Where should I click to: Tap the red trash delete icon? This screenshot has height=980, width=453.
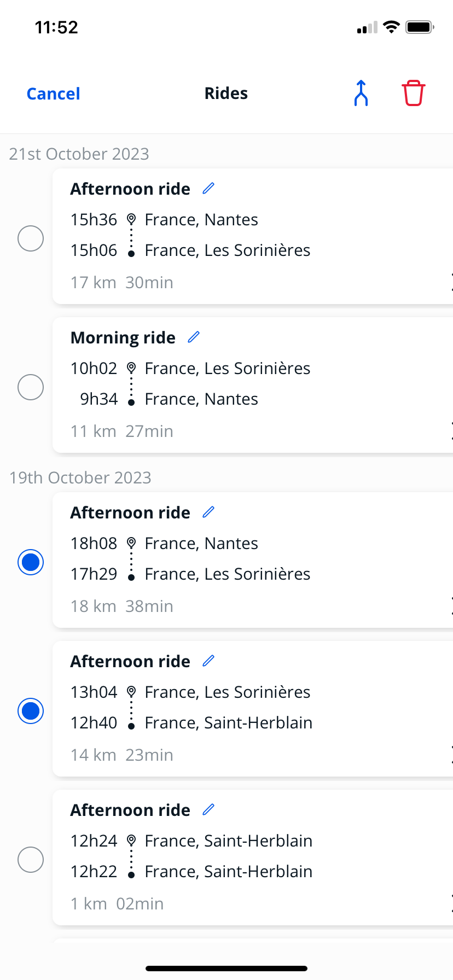click(413, 93)
